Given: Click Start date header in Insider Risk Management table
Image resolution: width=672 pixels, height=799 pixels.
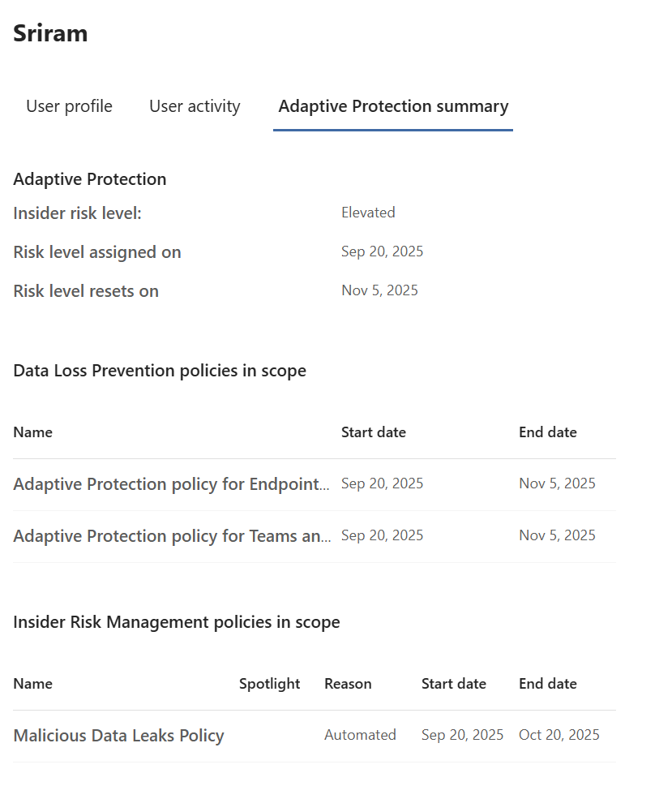Looking at the screenshot, I should point(454,684).
